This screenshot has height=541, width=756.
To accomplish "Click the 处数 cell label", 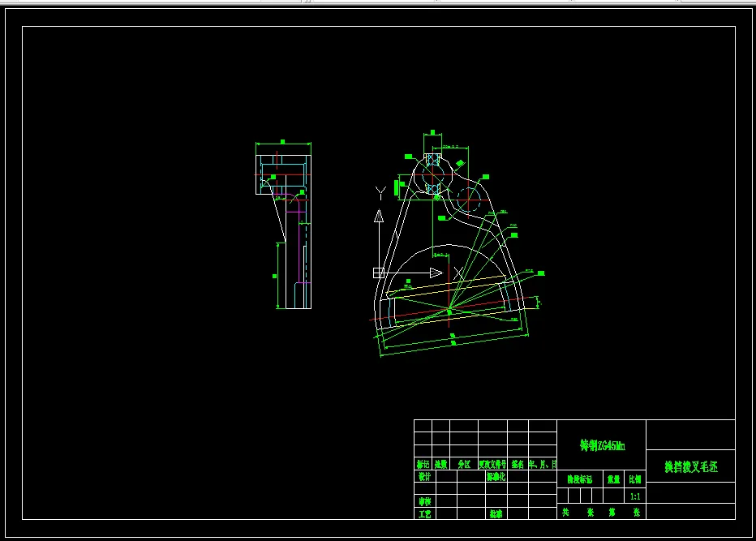I will [440, 464].
